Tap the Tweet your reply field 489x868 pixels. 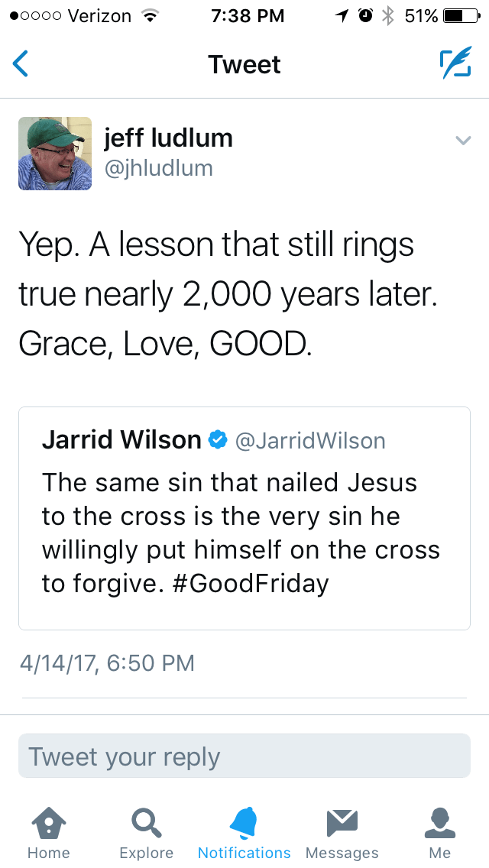point(244,756)
